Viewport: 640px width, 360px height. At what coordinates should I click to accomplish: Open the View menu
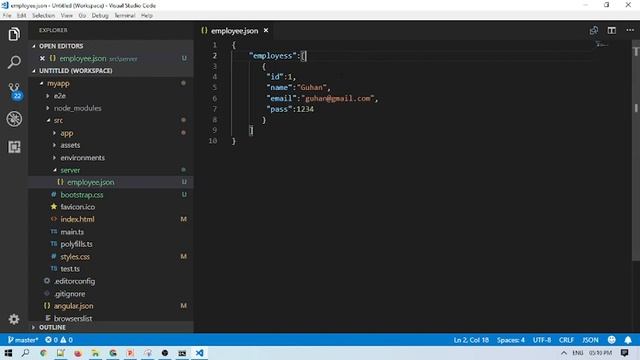(x=67, y=16)
